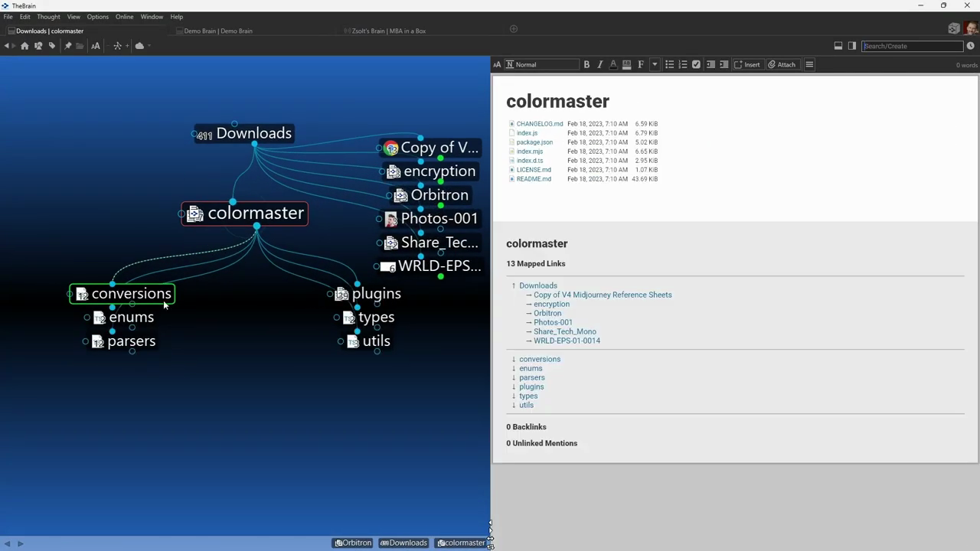The height and width of the screenshot is (551, 980).
Task: Click the bottom bar previous arrow
Action: tap(7, 543)
